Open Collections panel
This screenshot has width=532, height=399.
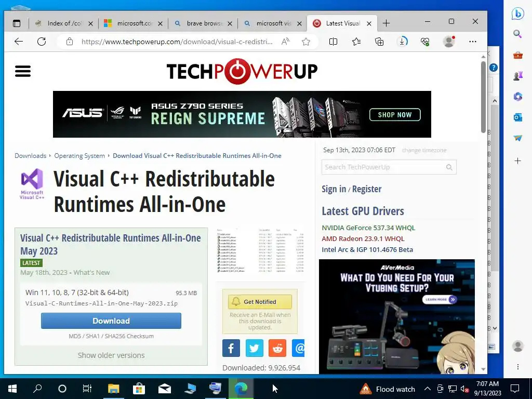(x=379, y=42)
